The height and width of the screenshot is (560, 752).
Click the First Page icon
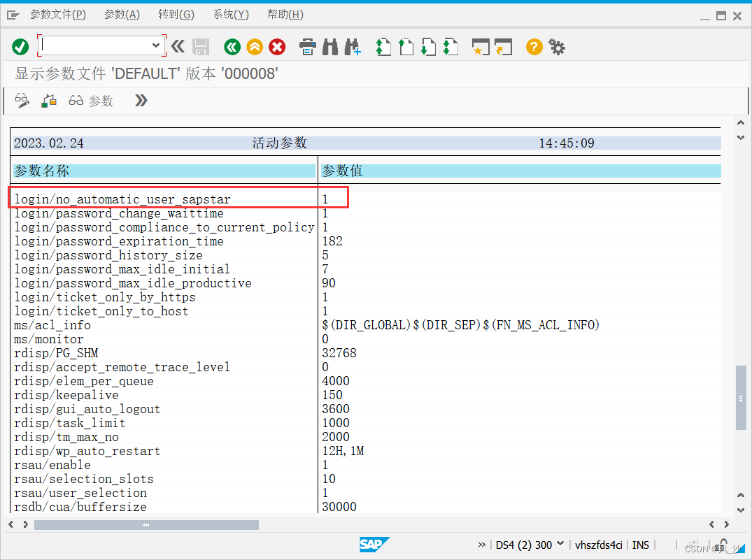pos(383,47)
